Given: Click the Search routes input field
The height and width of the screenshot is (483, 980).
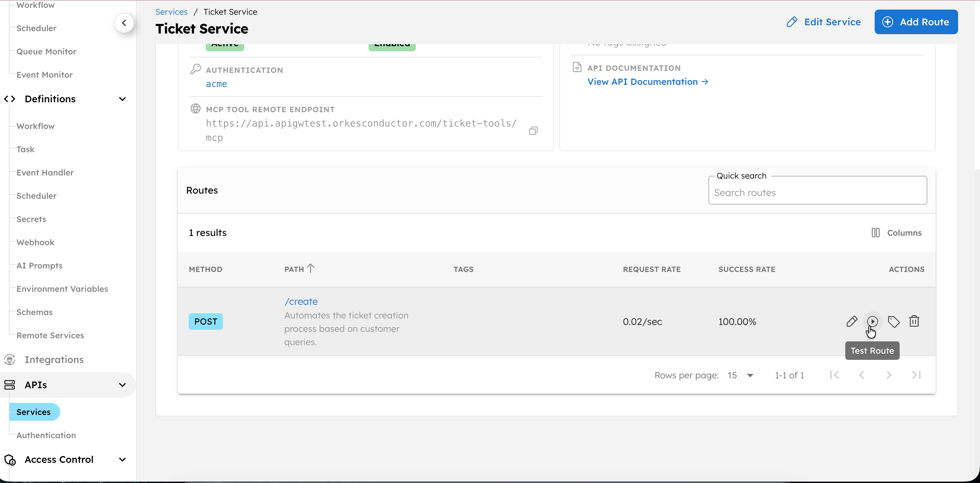Looking at the screenshot, I should (817, 193).
